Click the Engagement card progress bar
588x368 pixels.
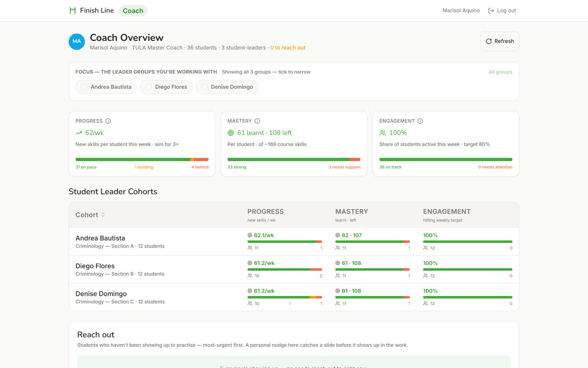(x=446, y=160)
